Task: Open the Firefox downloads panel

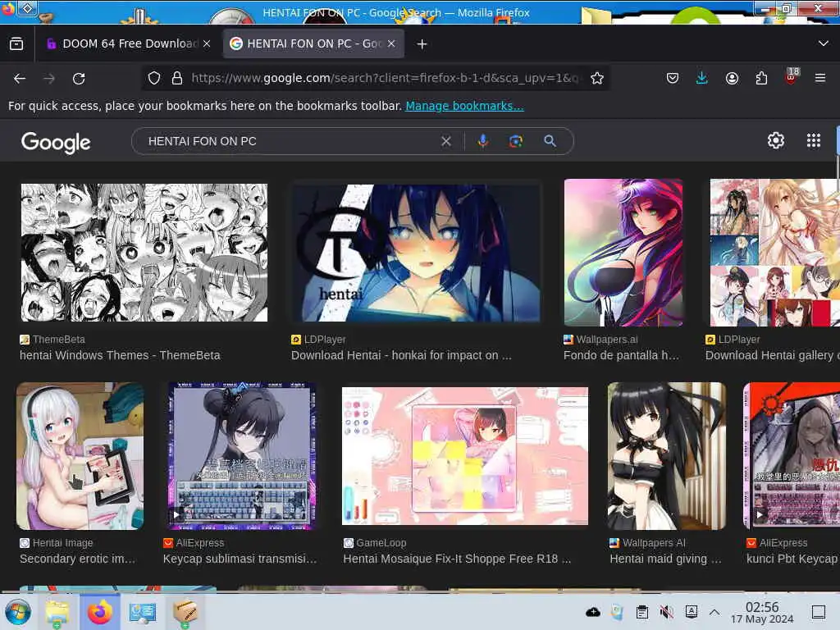Action: pos(702,78)
